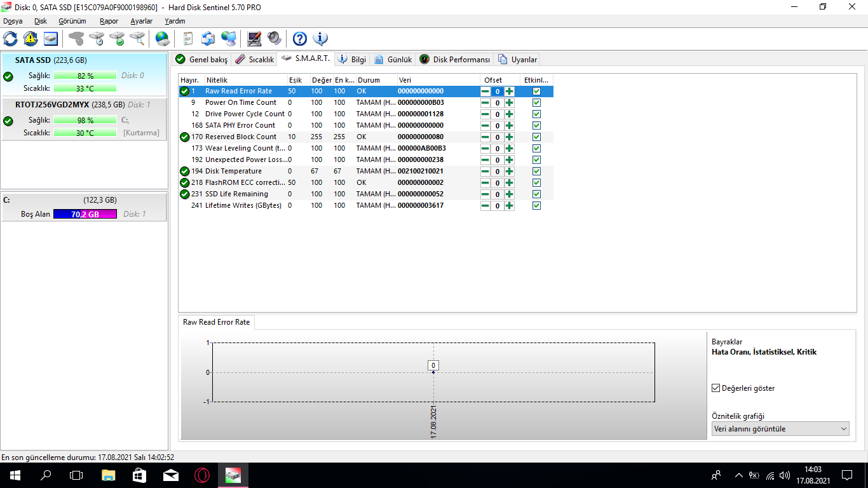Increase offset for Raw Read Error Rate
Viewport: 868px width, 488px height.
pos(510,91)
